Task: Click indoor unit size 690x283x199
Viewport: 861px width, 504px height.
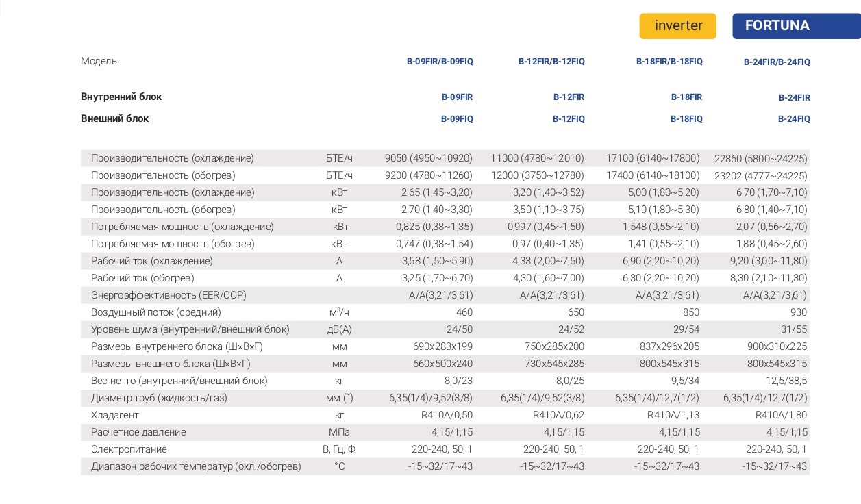Action: tap(442, 346)
